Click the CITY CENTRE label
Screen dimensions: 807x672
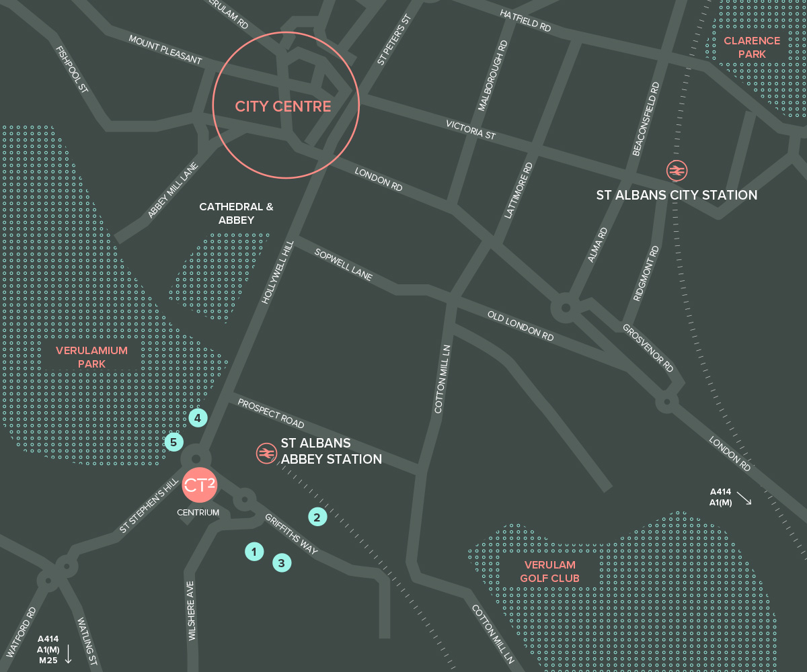tap(283, 106)
